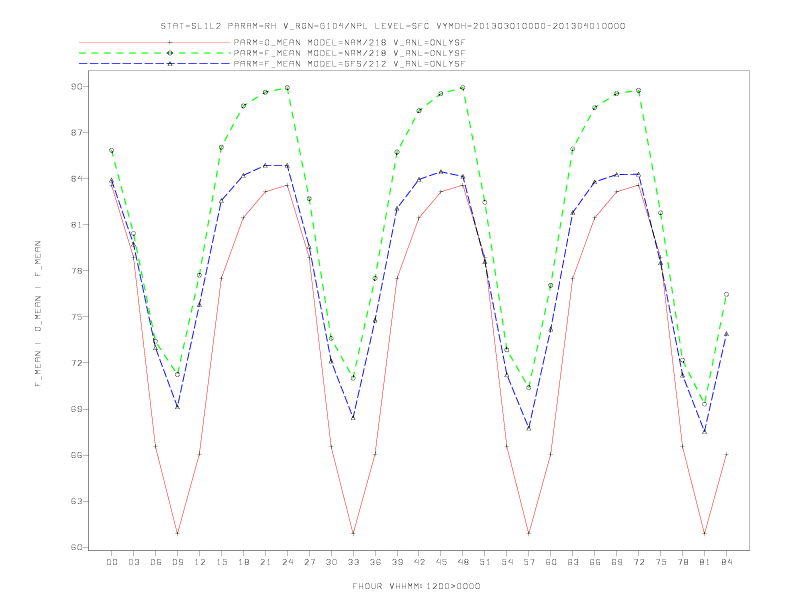Click red plus data point at hour 84
Screen dimensions: 792x612
pos(726,454)
